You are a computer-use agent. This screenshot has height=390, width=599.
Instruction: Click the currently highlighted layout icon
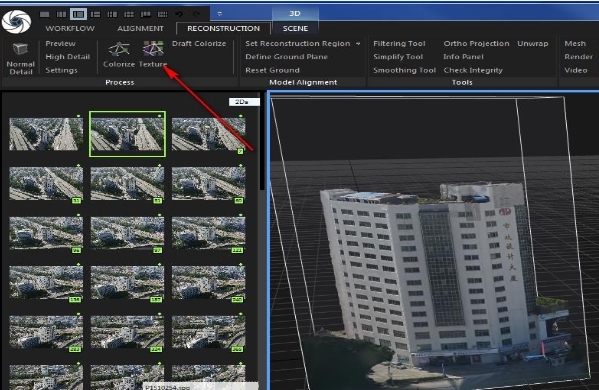(78, 15)
